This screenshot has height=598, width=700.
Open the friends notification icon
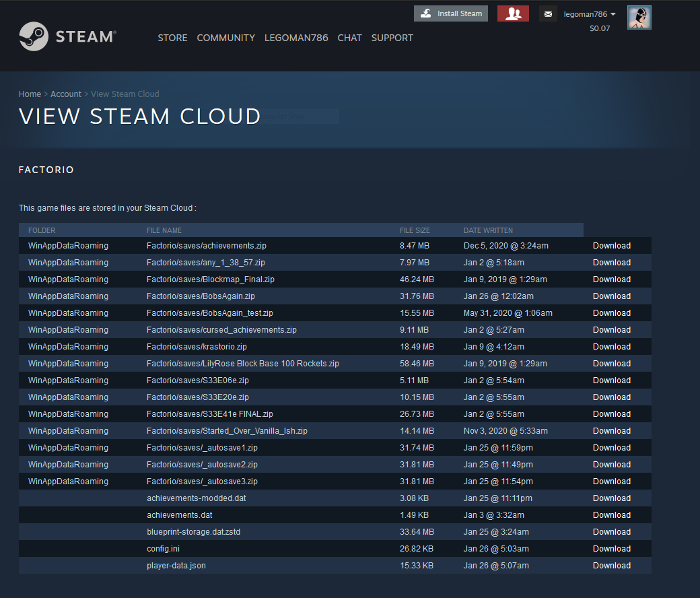(x=513, y=13)
